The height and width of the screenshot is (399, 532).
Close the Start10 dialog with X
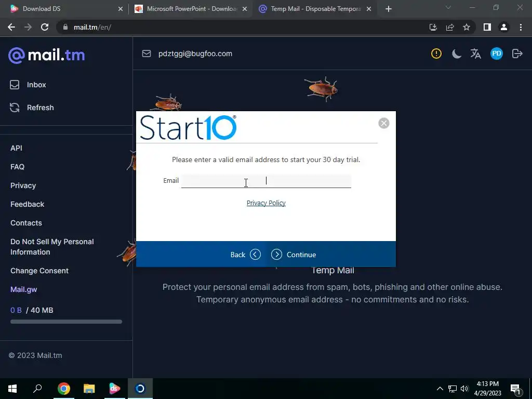pyautogui.click(x=384, y=123)
